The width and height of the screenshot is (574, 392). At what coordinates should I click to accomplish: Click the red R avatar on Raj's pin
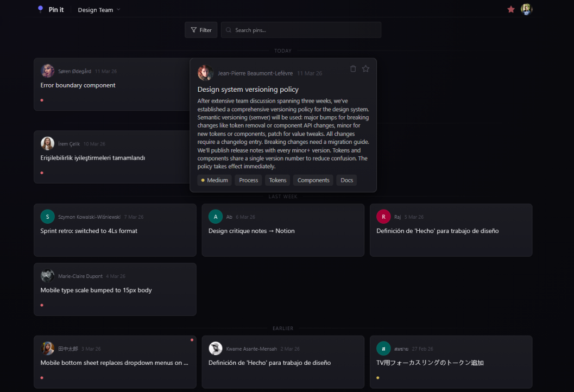pos(383,216)
